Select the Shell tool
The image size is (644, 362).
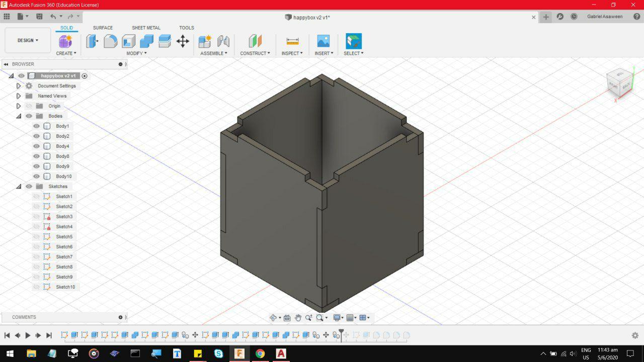point(128,41)
